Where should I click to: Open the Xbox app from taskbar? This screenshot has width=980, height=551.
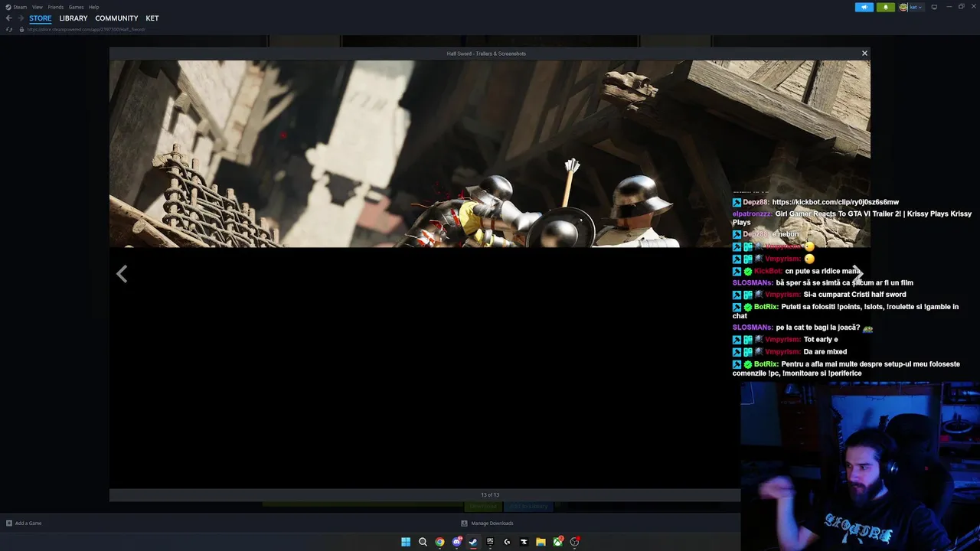558,542
